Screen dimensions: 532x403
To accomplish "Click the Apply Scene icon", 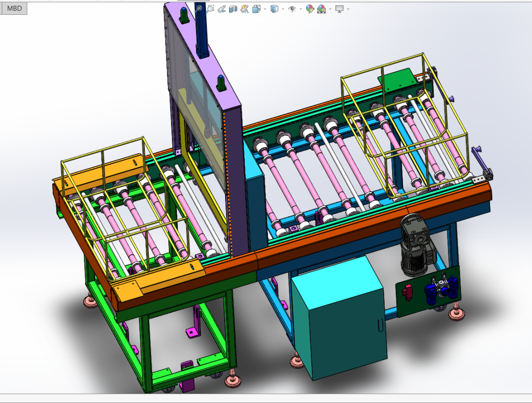I will pos(321,8).
